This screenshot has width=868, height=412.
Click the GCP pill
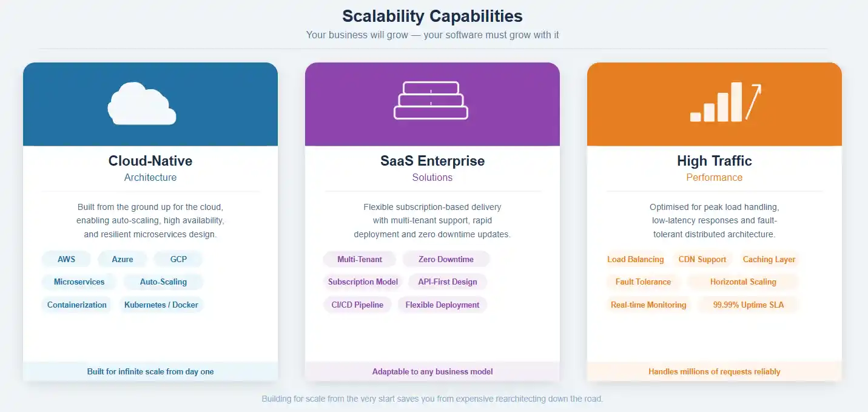(x=178, y=259)
